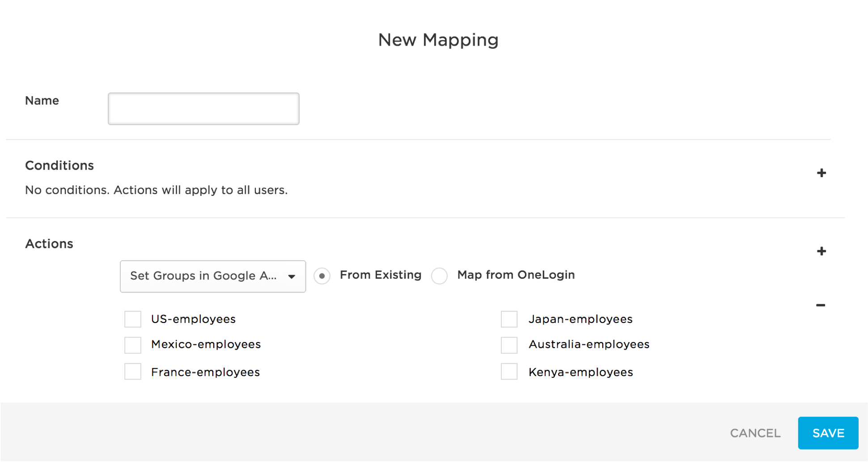Screen dimensions: 868x462
Task: Click the − icon to remove the groups action
Action: 821,305
